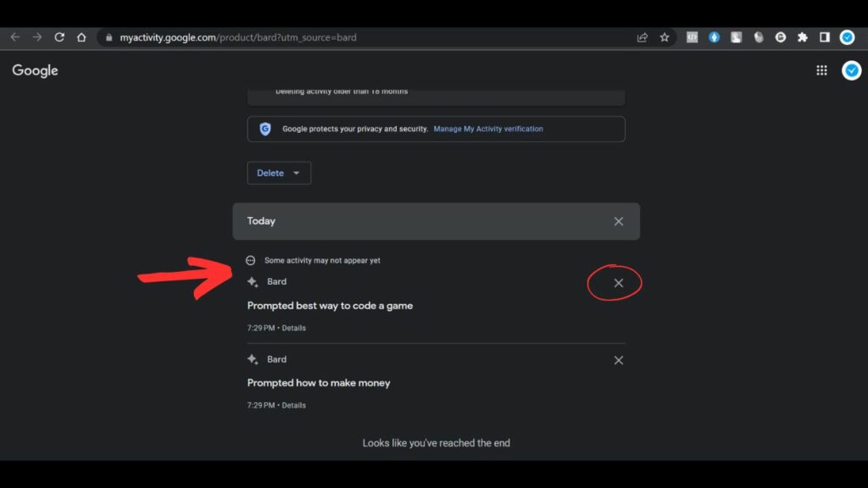Click the Bard sparkle icon above the code a game prompt
This screenshot has width=868, height=488.
click(x=253, y=282)
